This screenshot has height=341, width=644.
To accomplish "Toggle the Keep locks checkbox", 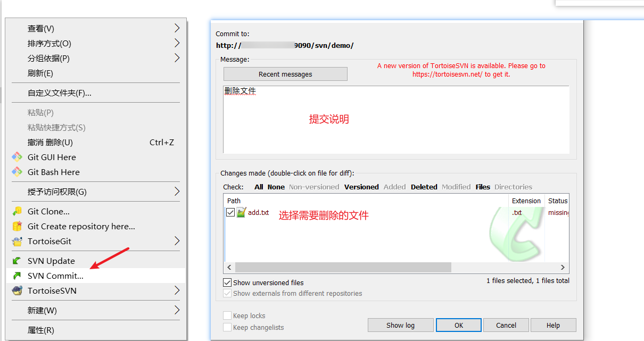I will [x=227, y=315].
